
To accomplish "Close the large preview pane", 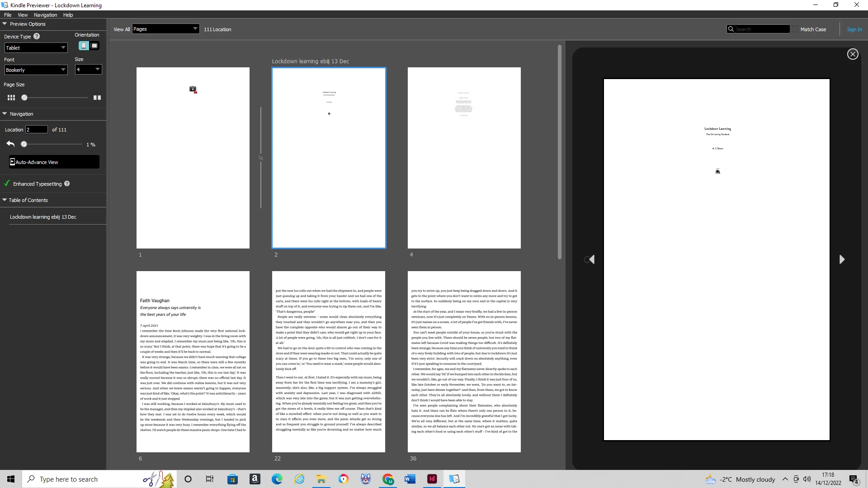I will coord(853,54).
